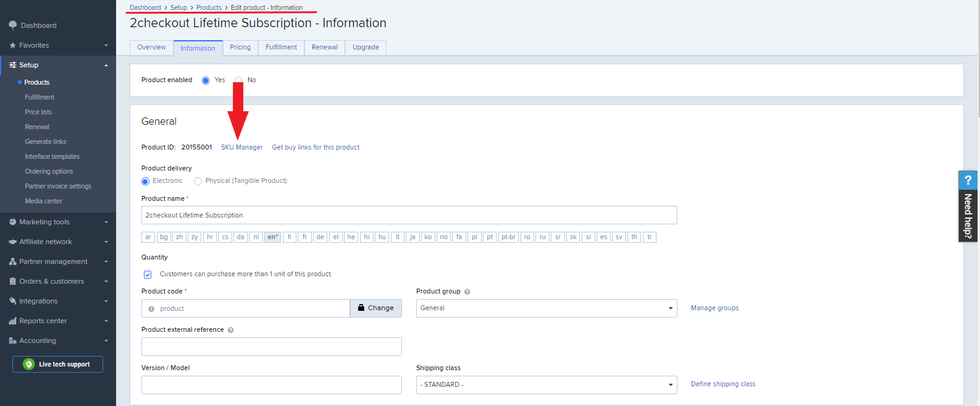The image size is (980, 406).
Task: Click Define shipping class link
Action: tap(723, 384)
